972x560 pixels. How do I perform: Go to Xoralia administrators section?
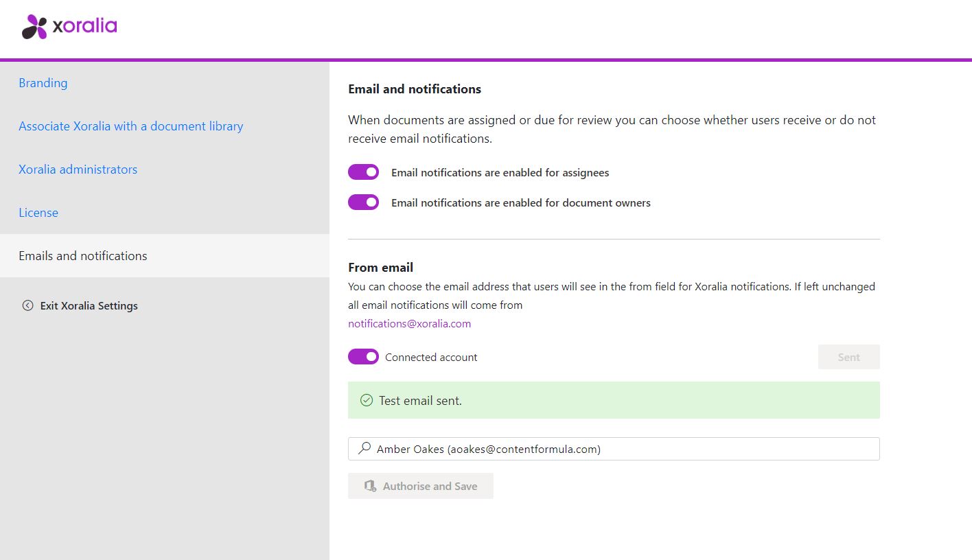click(x=78, y=170)
